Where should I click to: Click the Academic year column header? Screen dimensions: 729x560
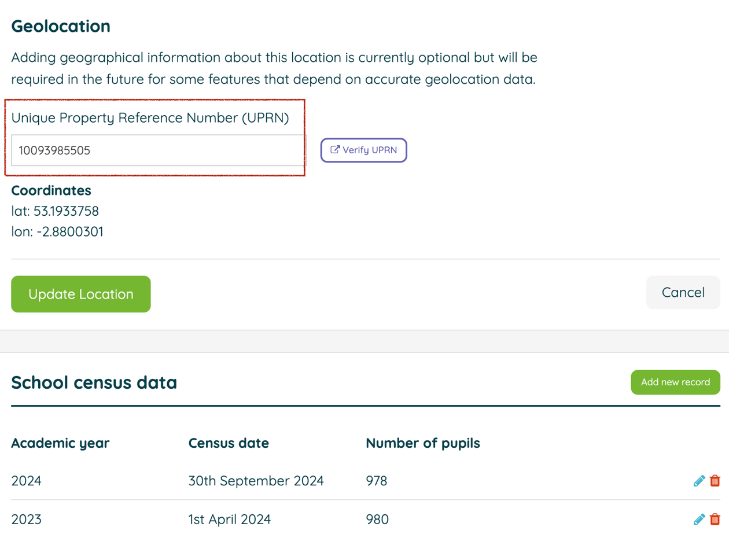point(60,443)
